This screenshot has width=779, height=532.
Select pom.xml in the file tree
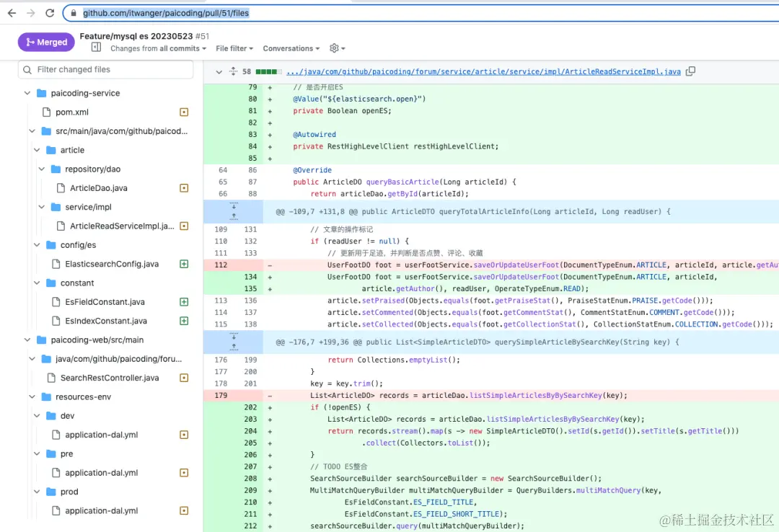tap(71, 112)
